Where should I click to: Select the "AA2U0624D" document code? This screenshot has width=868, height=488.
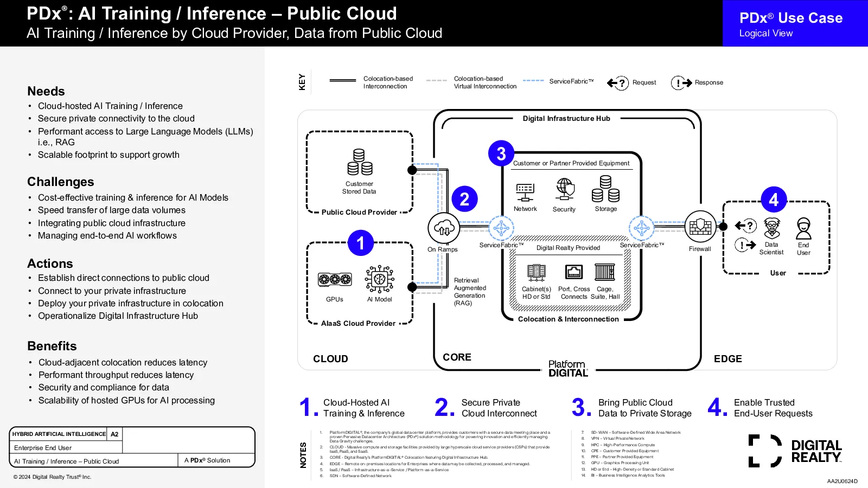[842, 481]
